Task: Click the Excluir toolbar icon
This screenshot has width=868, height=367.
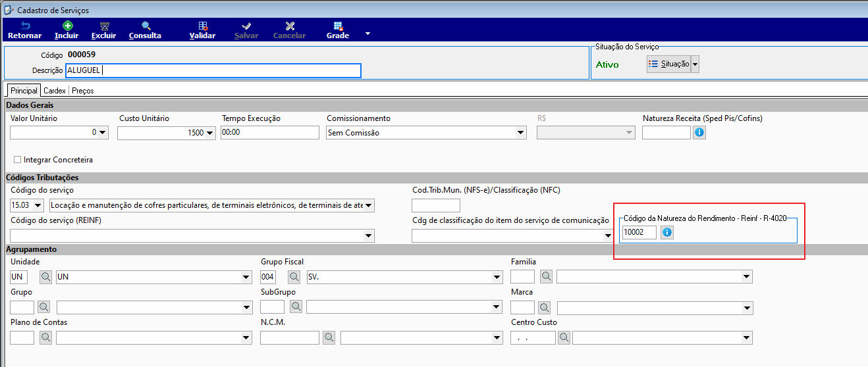Action: [x=104, y=26]
